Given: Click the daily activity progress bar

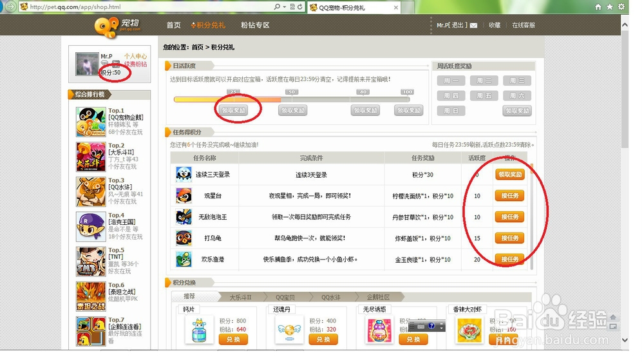Looking at the screenshot, I should [292, 99].
